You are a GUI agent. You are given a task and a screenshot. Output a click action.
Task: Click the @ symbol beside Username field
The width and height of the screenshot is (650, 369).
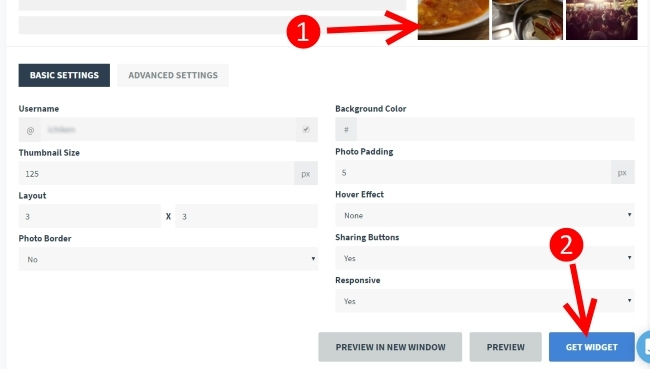(x=30, y=130)
